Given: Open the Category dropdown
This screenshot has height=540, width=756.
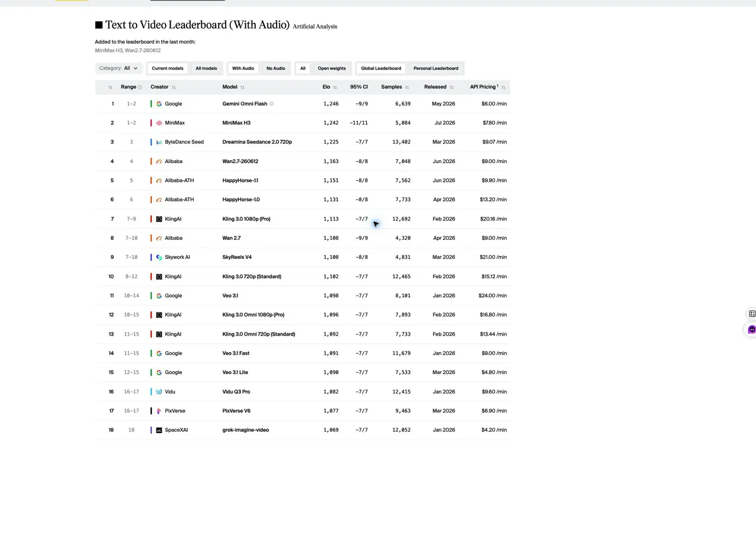Looking at the screenshot, I should (118, 69).
